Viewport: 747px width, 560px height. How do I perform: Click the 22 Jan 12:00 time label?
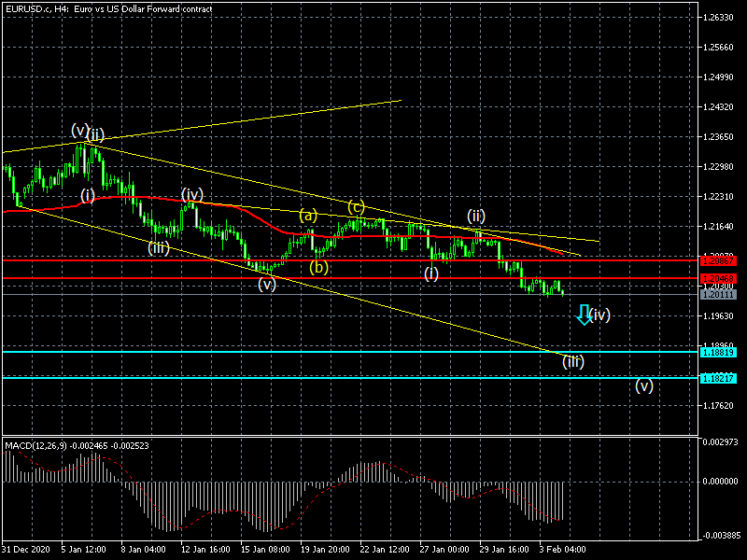coord(385,550)
